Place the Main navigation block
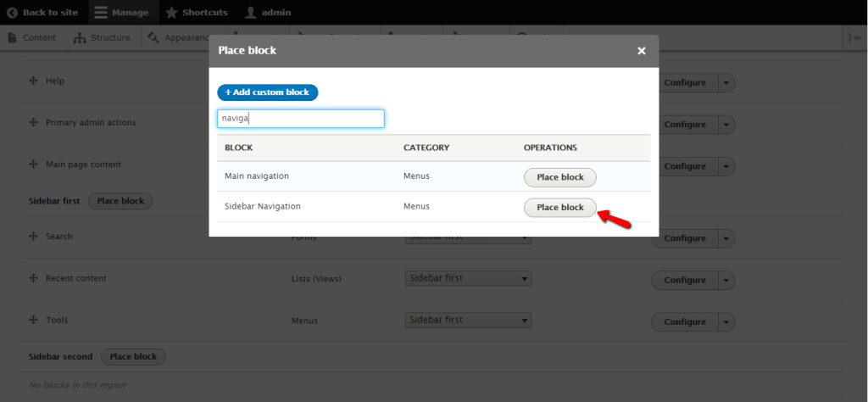This screenshot has height=402, width=868. [x=560, y=177]
